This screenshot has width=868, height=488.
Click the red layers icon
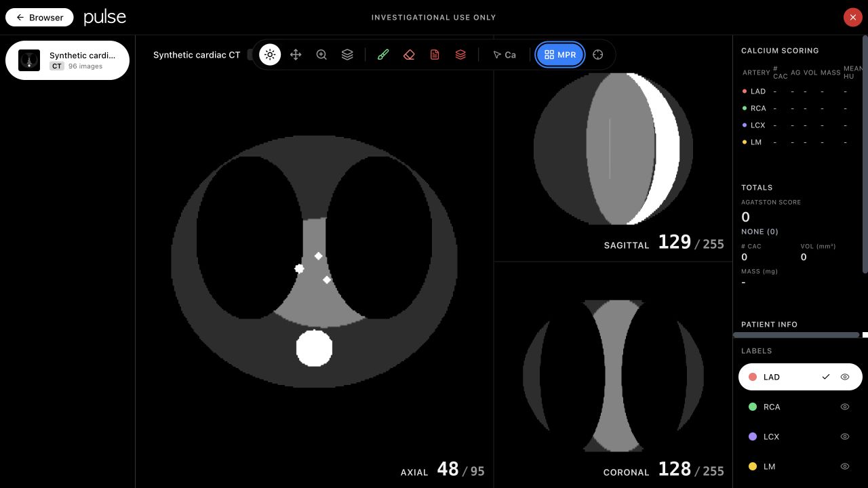click(460, 55)
